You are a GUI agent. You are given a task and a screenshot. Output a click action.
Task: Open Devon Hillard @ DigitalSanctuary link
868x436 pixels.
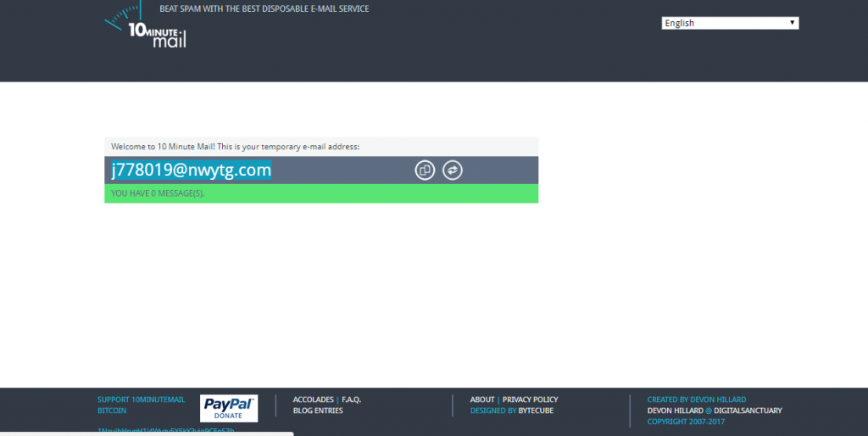(x=714, y=411)
